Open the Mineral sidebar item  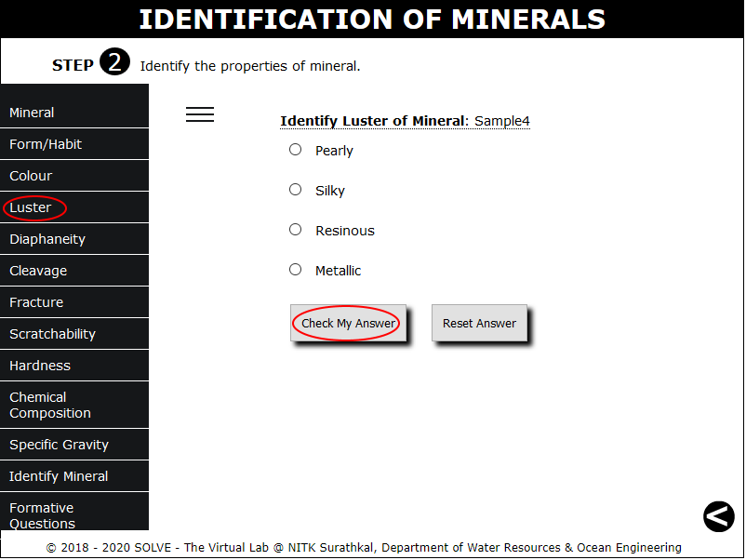[74, 113]
